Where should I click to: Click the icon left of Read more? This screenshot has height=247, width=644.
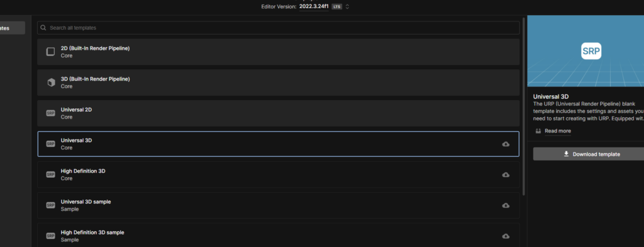tap(538, 131)
